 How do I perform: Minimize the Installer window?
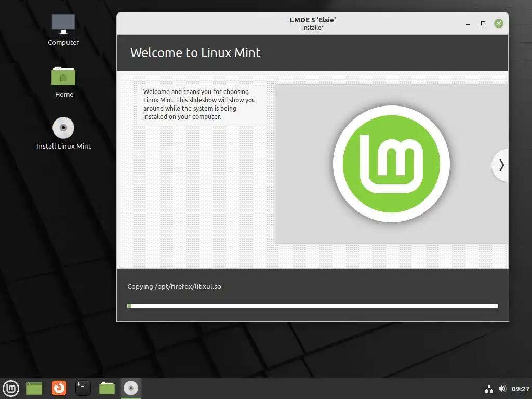point(468,23)
